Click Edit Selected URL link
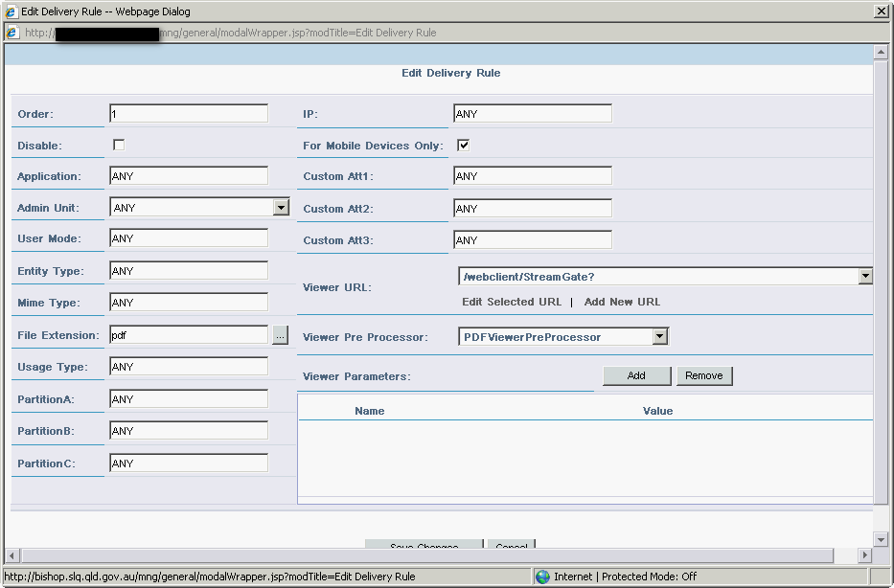The image size is (894, 588). point(512,302)
